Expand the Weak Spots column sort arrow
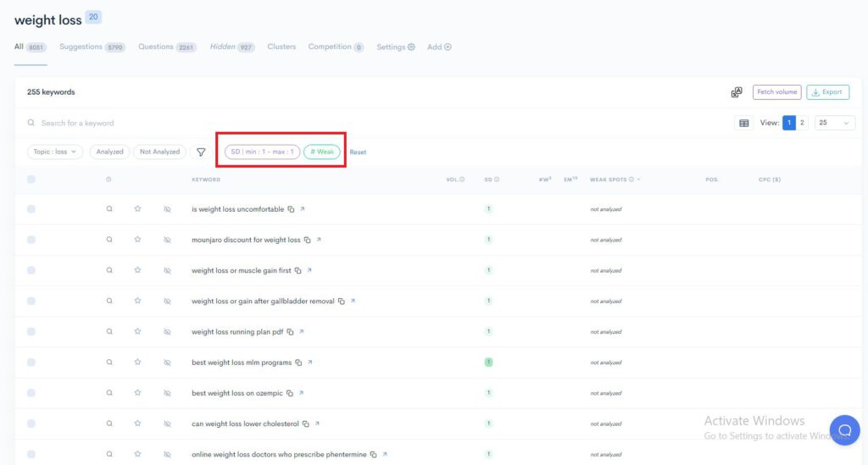868x465 pixels. (x=639, y=180)
